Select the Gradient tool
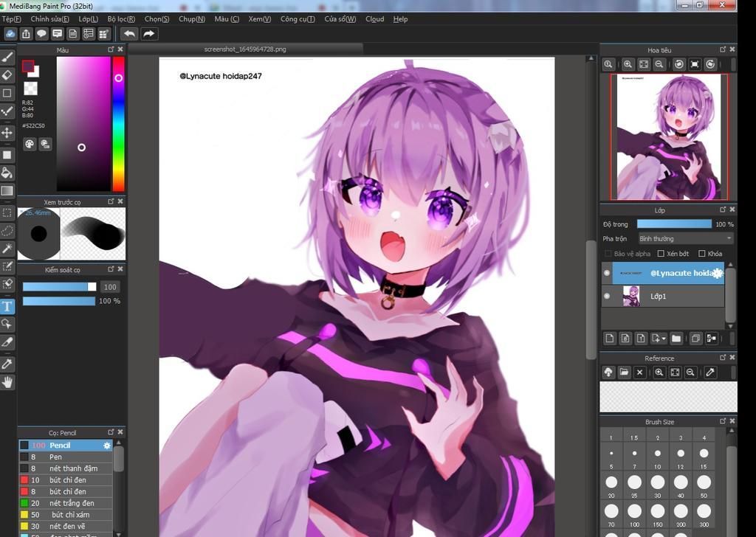 pos(7,191)
